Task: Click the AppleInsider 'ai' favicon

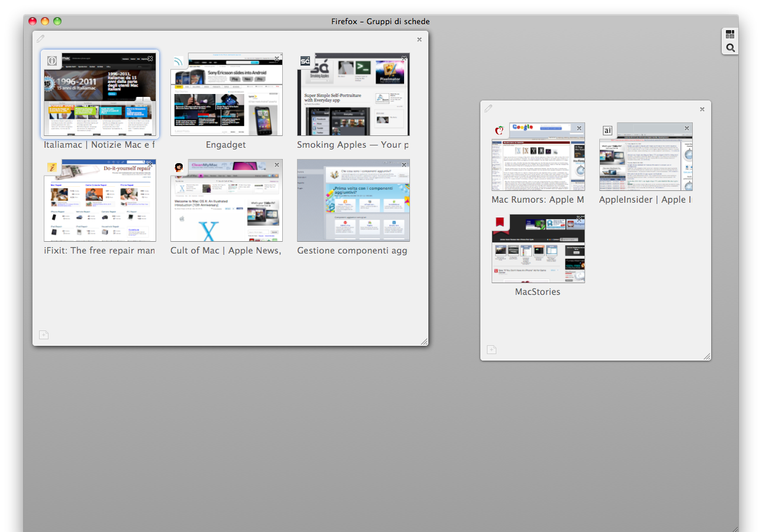Action: (608, 131)
